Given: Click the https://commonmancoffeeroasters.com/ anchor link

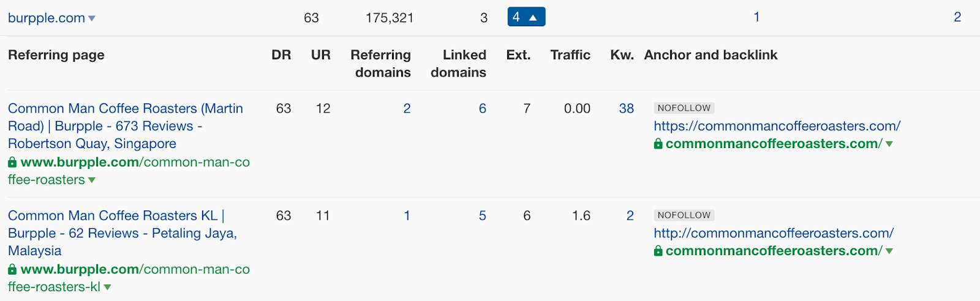Looking at the screenshot, I should (x=777, y=126).
